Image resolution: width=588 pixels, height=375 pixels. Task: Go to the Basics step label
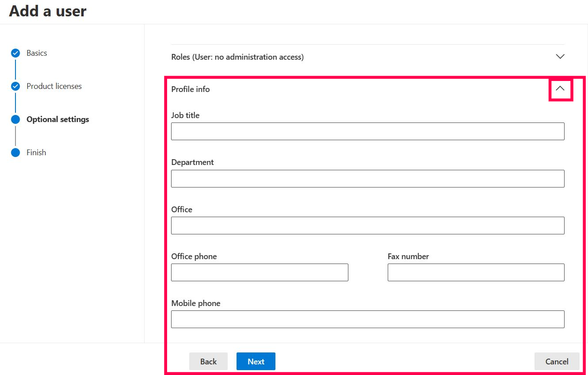pyautogui.click(x=37, y=53)
